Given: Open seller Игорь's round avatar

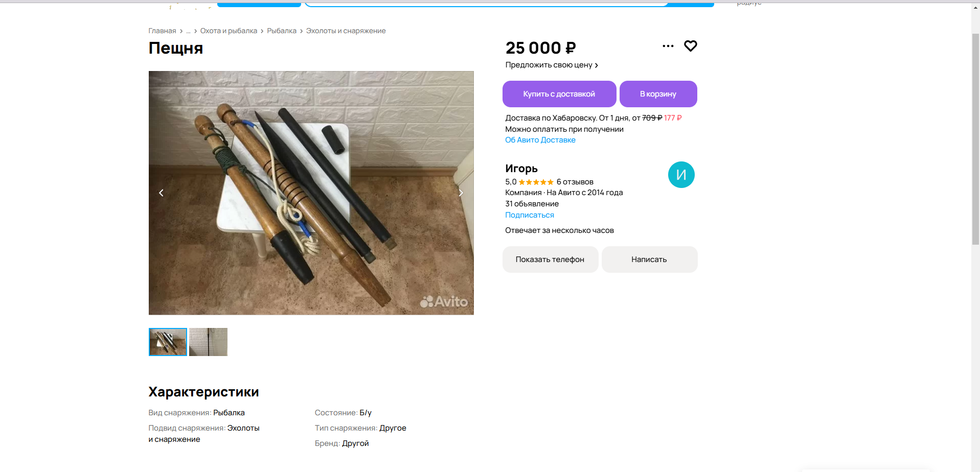Looking at the screenshot, I should [x=681, y=175].
